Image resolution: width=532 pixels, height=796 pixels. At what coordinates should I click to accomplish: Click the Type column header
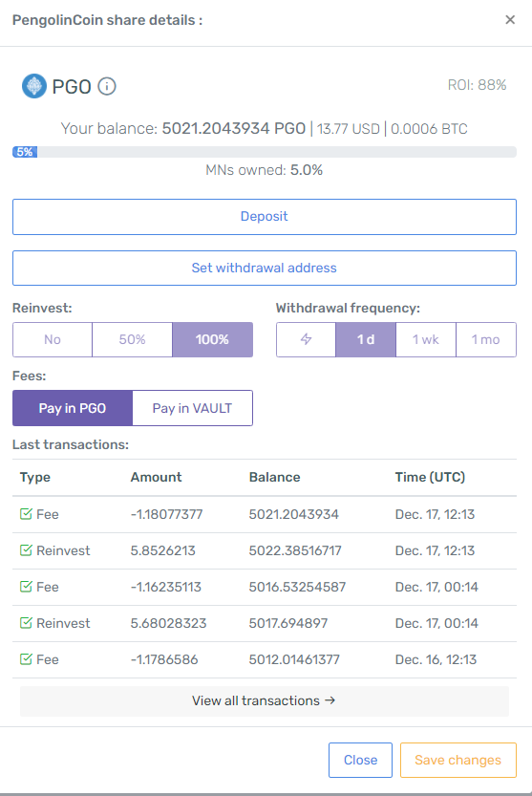pos(35,477)
